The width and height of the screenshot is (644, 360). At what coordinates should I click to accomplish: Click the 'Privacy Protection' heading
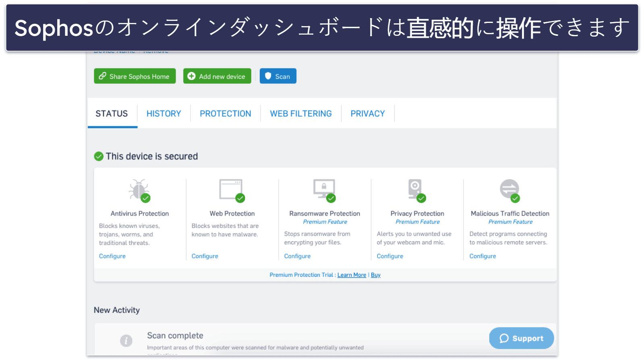tap(417, 214)
